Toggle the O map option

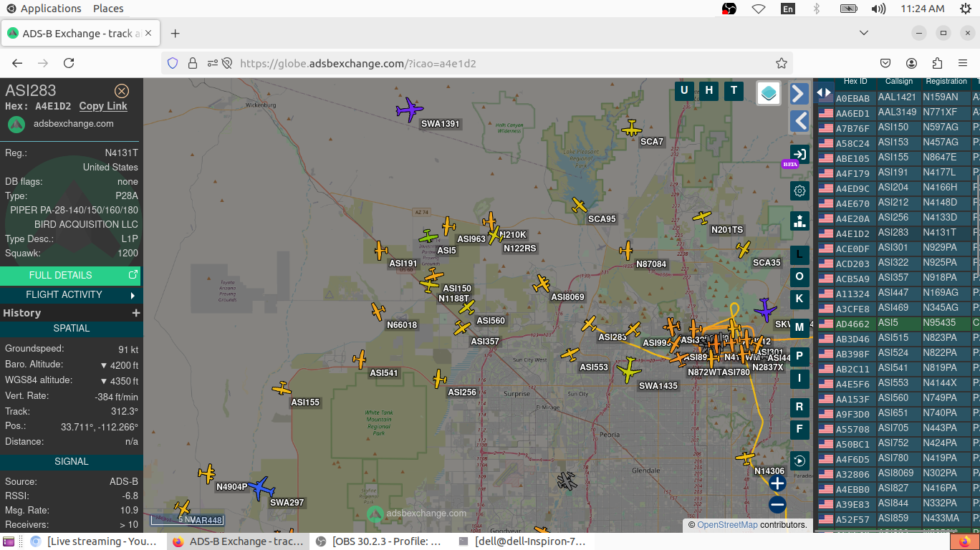(799, 276)
